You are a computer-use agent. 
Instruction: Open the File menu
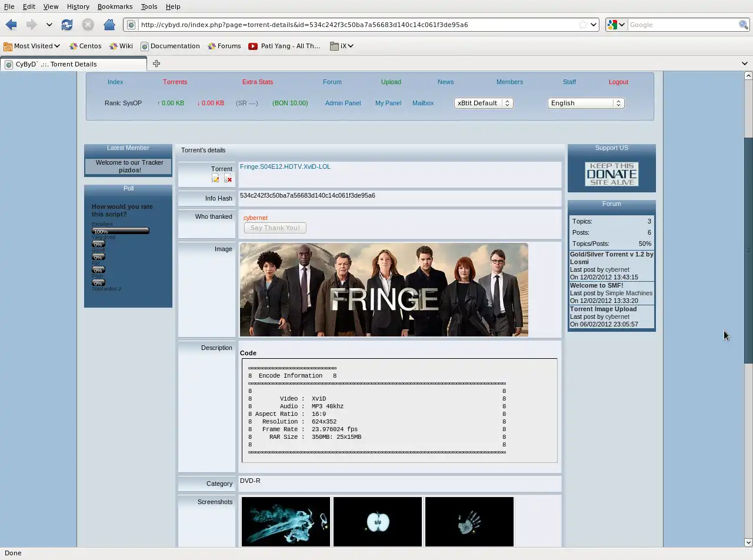click(x=9, y=6)
